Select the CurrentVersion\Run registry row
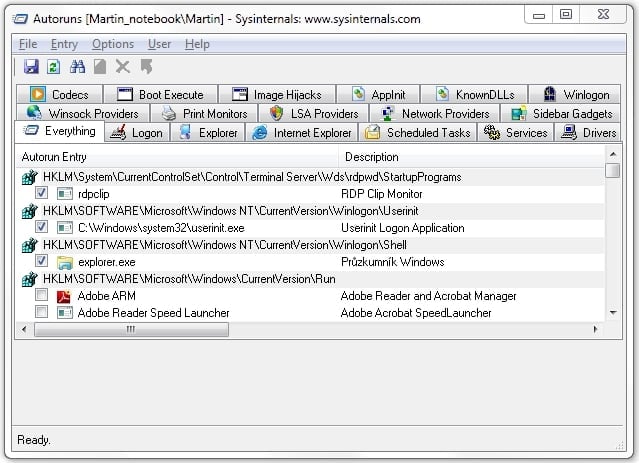Image resolution: width=639 pixels, height=463 pixels. point(311,279)
